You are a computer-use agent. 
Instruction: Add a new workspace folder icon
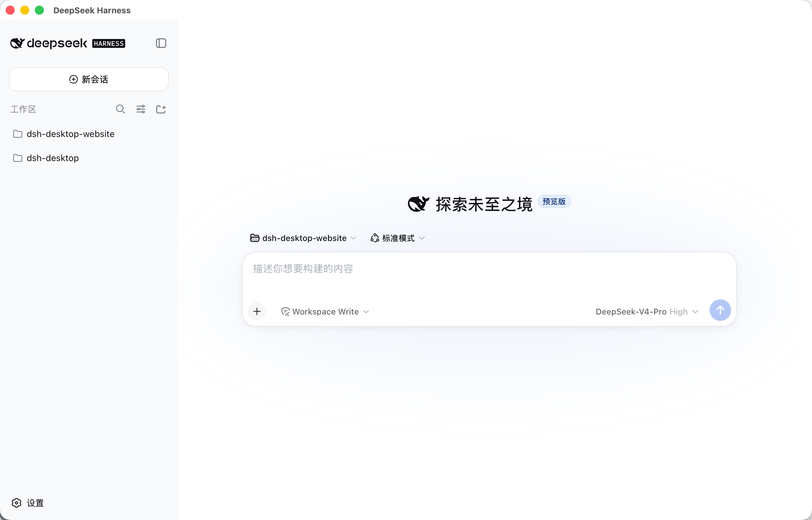161,109
